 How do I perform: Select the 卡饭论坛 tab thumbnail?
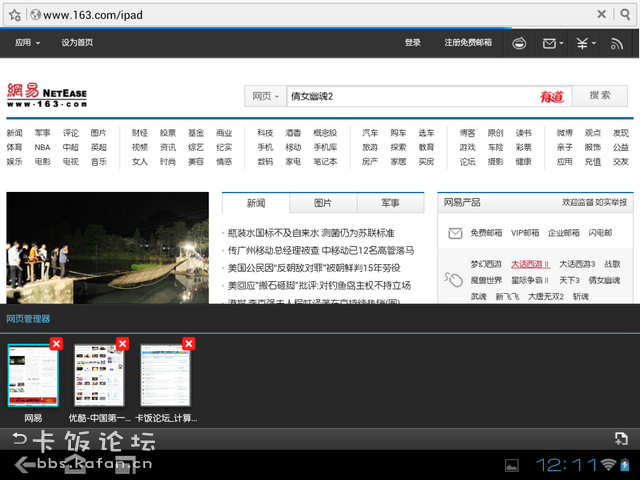166,375
